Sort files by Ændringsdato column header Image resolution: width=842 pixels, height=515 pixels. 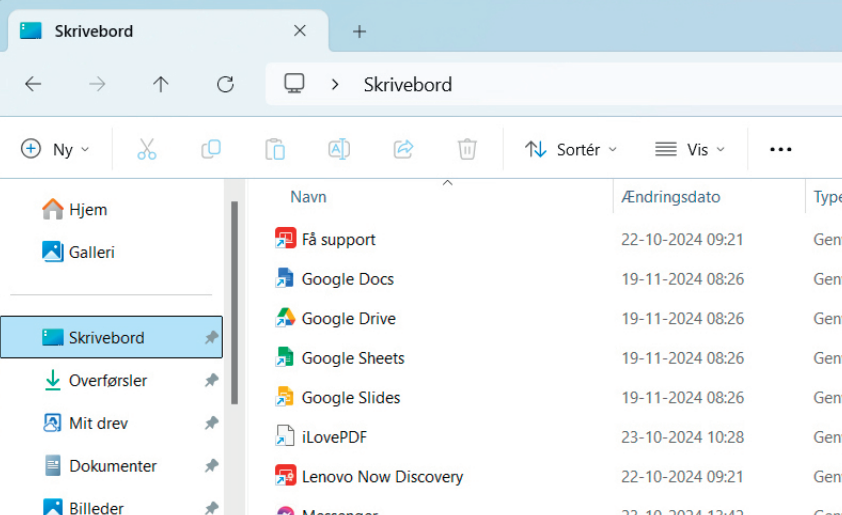[670, 197]
